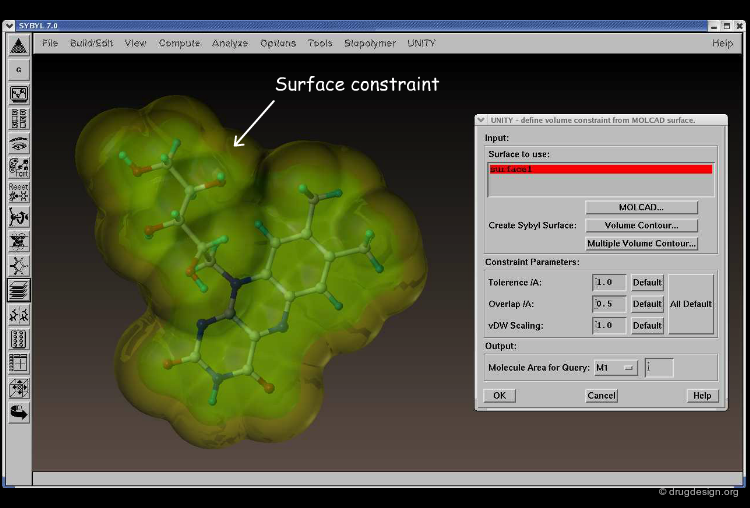
Task: Click the All Default button
Action: tap(691, 304)
